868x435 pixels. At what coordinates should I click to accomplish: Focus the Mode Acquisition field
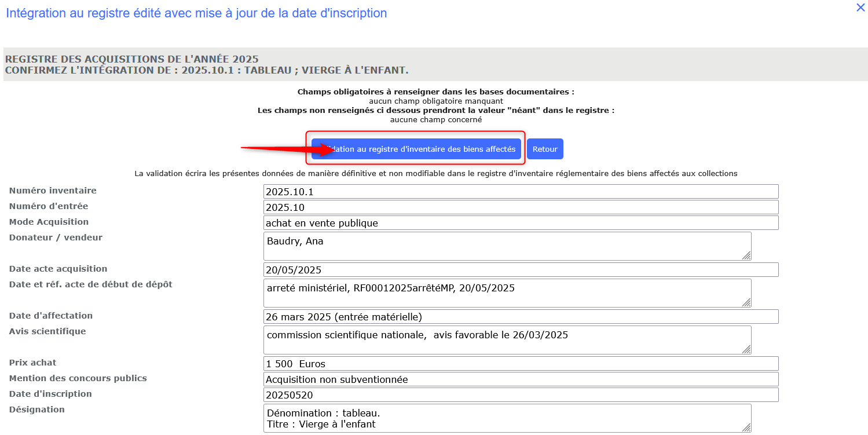521,223
